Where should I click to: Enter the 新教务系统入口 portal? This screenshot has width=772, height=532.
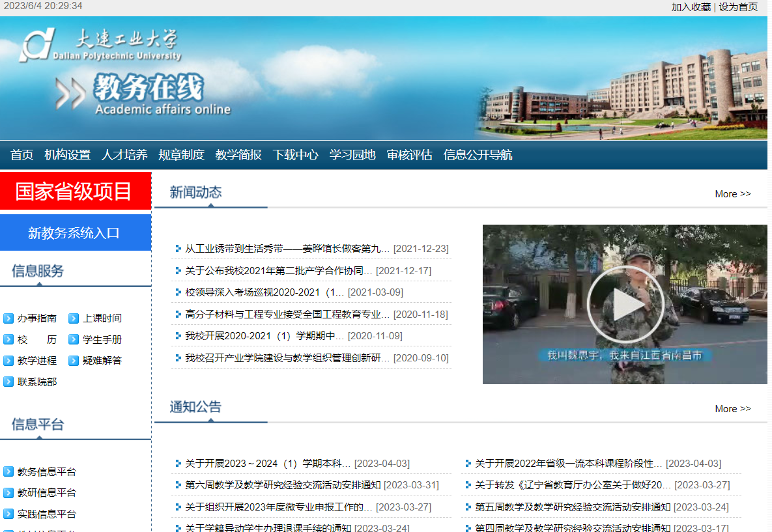76,232
